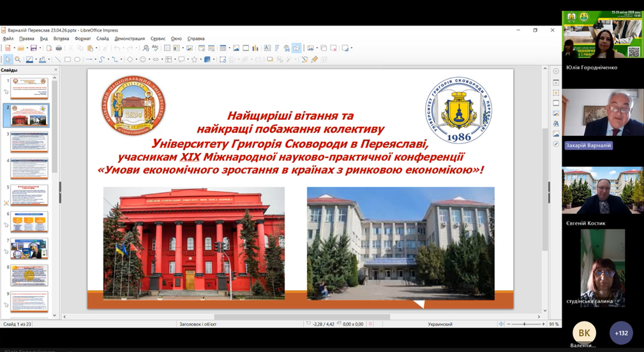The image size is (644, 352).
Task: Expand the symbol shapes smiley dropdown
Action: 150,59
